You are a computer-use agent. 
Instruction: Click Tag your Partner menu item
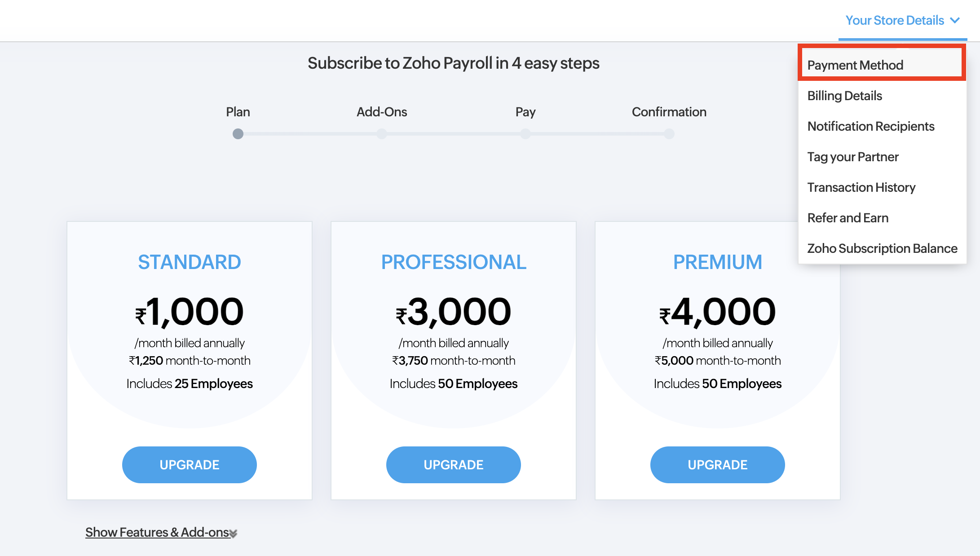point(852,157)
